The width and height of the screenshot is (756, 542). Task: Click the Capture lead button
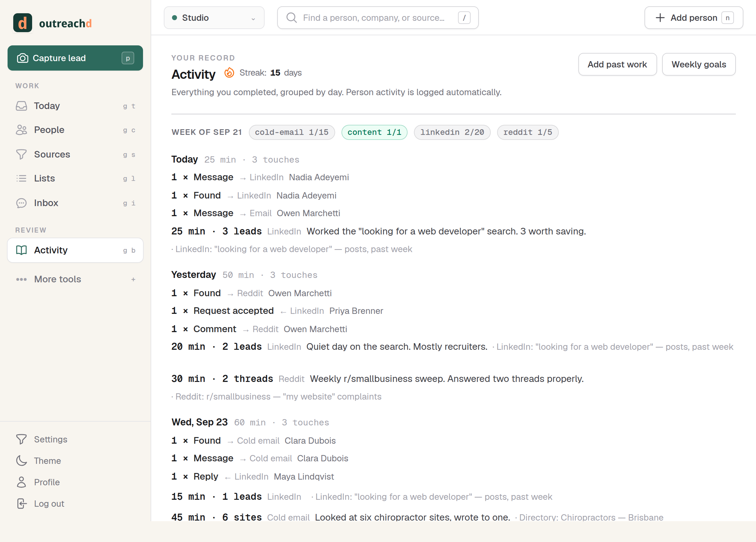75,58
